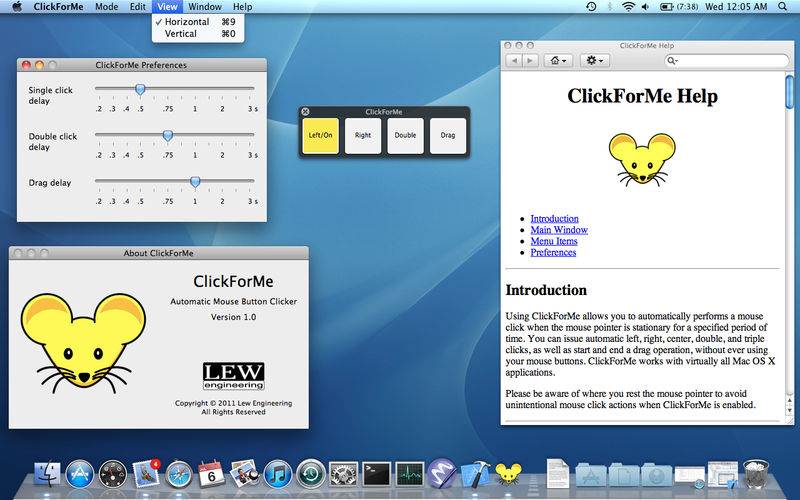The image size is (800, 500).
Task: Click the Single click delay slider knob
Action: [140, 90]
